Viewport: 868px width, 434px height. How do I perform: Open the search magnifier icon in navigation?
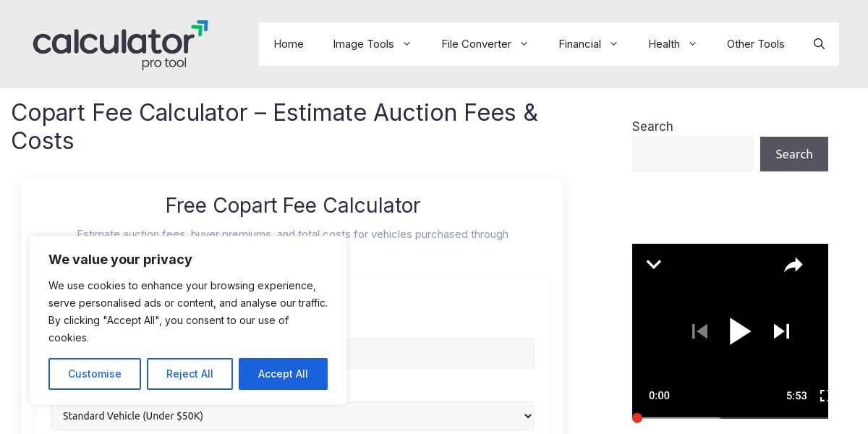tap(819, 44)
